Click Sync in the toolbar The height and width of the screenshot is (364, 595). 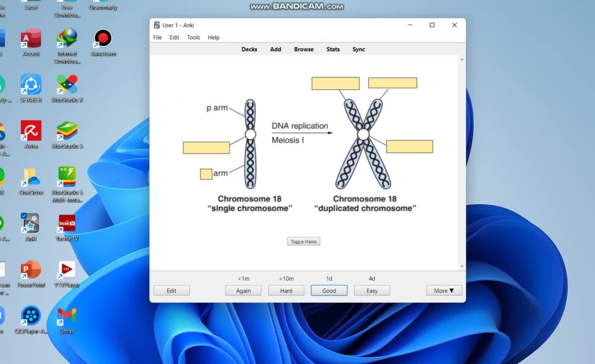pyautogui.click(x=359, y=49)
